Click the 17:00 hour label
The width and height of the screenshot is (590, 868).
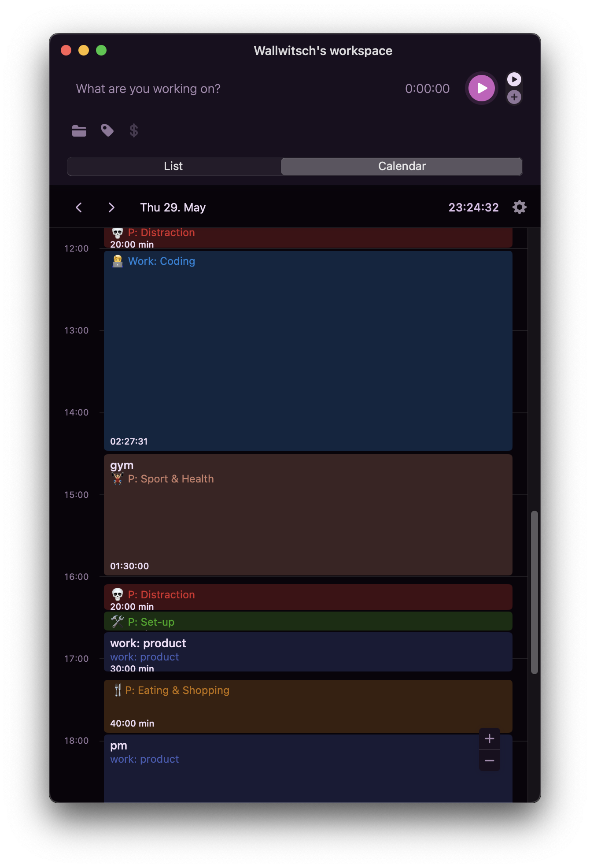pos(76,658)
